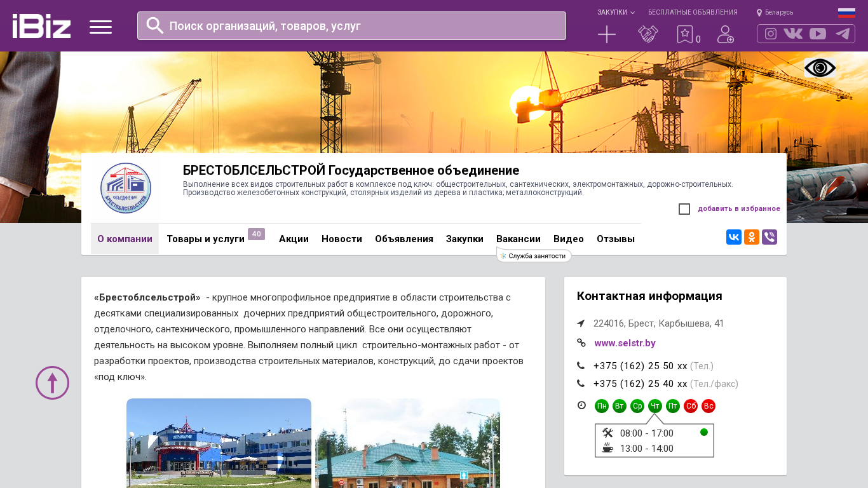Switch to the 'Акции' tab
This screenshot has width=868, height=488.
[x=294, y=239]
